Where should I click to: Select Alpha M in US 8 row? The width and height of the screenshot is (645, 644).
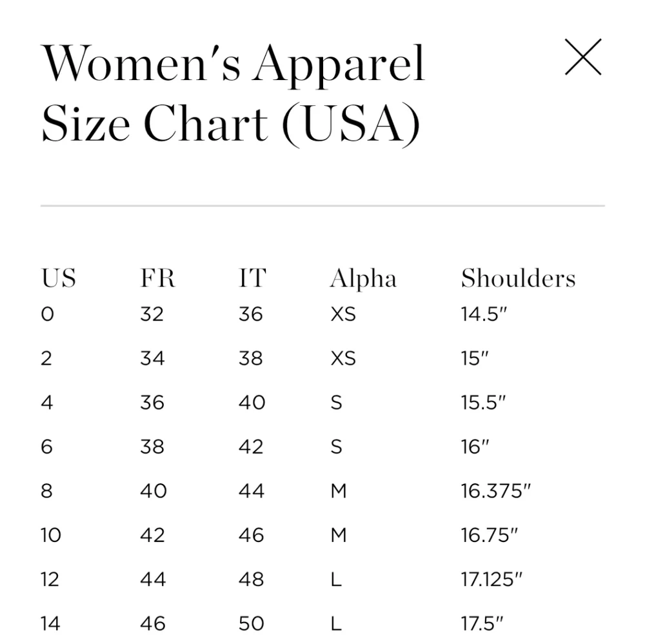(x=339, y=491)
